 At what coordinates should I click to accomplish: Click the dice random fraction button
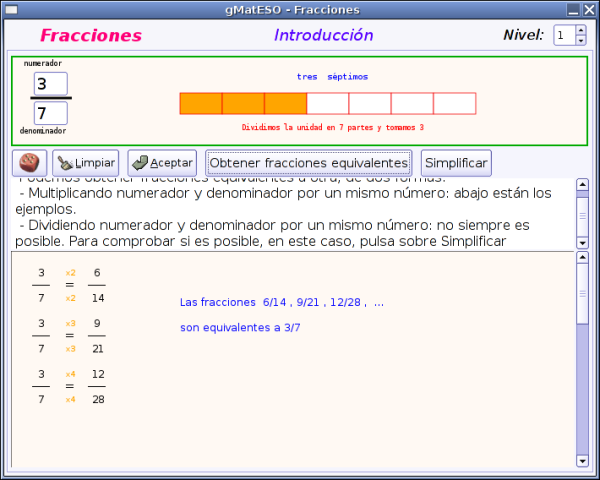29,163
